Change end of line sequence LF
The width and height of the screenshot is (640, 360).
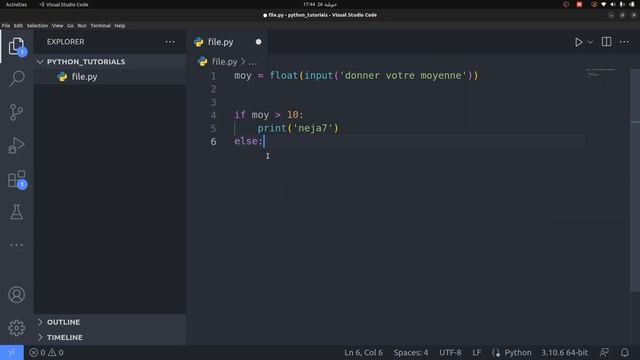(476, 352)
